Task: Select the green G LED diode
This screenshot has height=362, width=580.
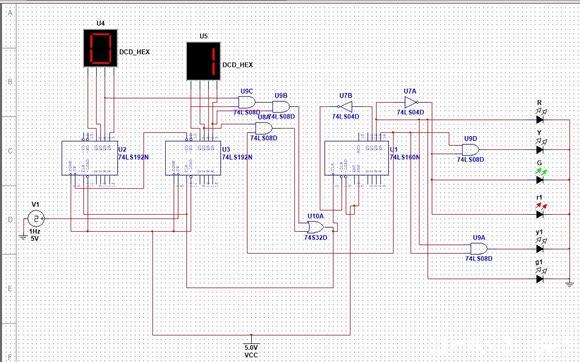Action: (540, 180)
